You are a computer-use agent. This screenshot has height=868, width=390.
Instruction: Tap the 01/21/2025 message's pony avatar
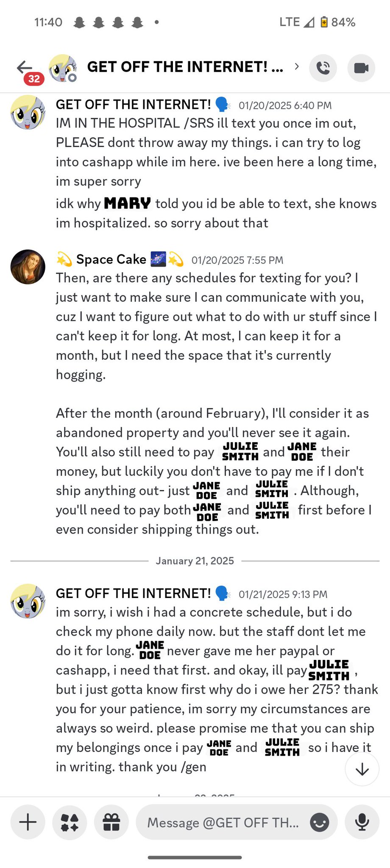(x=28, y=601)
